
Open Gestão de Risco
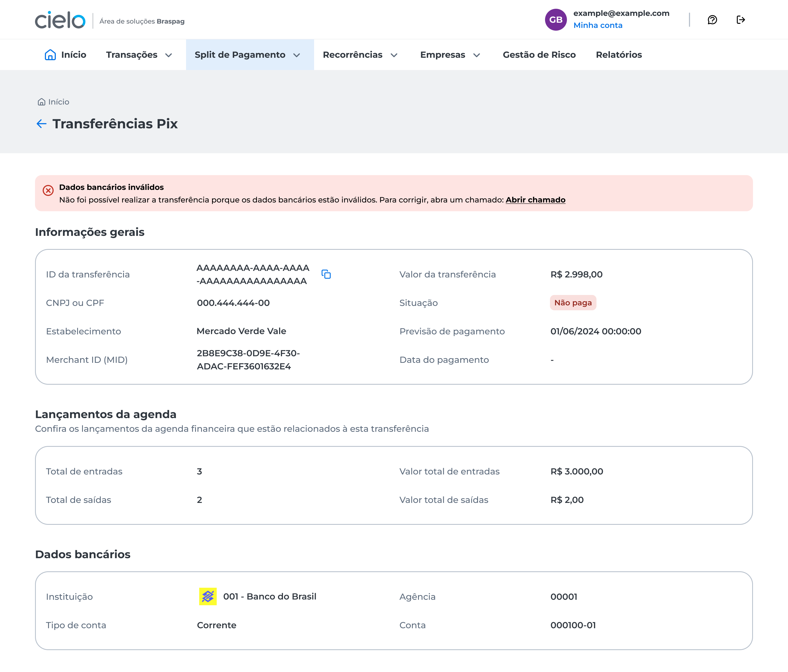(539, 55)
